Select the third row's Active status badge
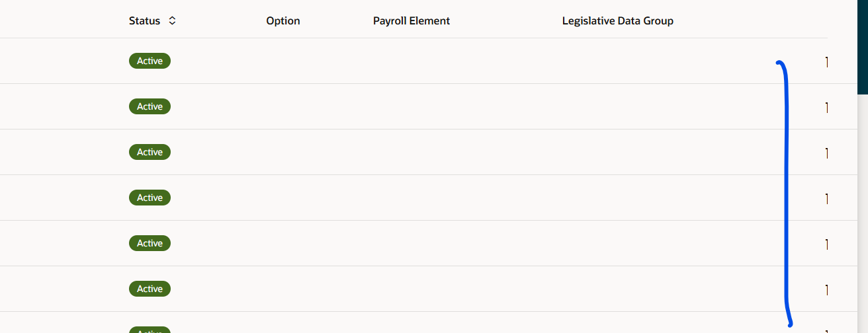 click(150, 152)
